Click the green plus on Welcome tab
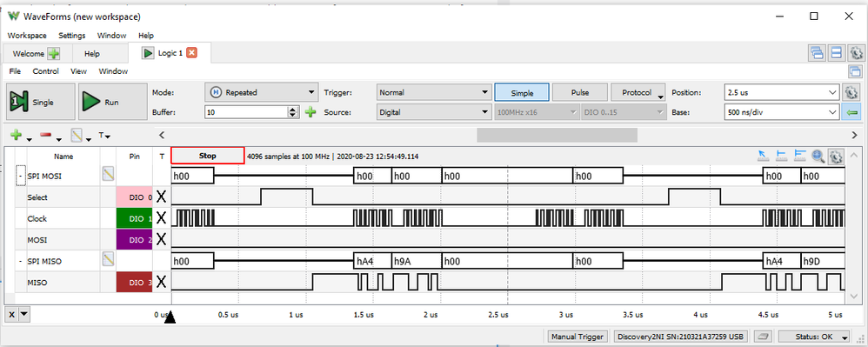The width and height of the screenshot is (868, 347). click(54, 54)
